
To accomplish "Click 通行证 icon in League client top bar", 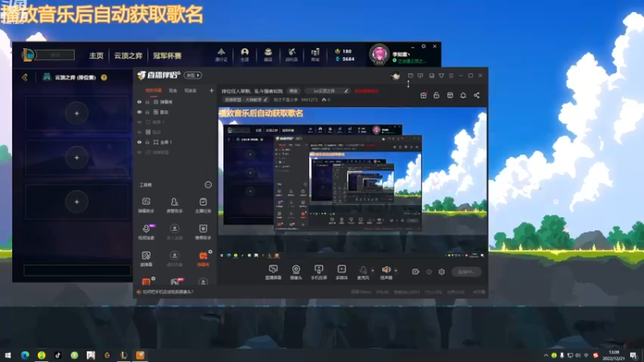I will [221, 55].
